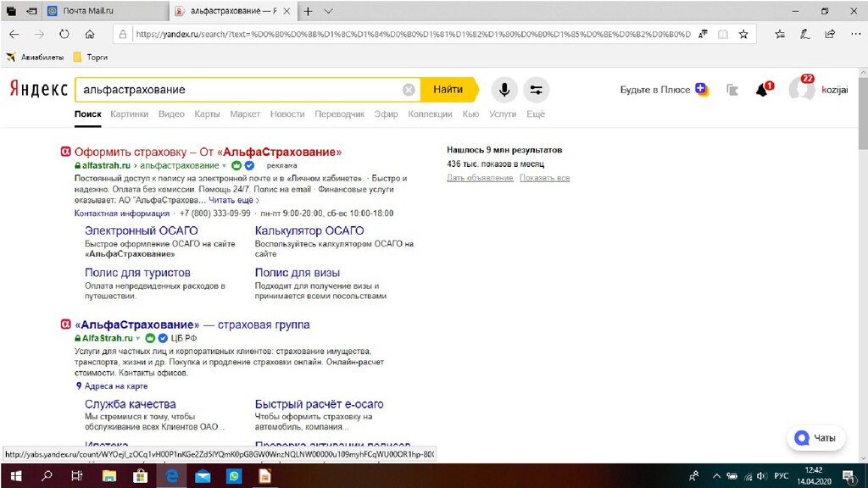Switch to the Видео search tab

click(x=171, y=114)
